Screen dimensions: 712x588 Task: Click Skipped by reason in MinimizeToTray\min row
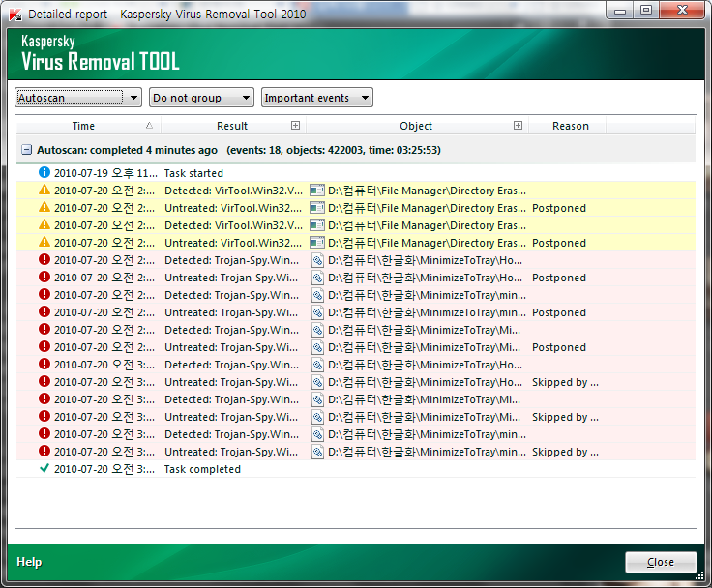point(565,452)
